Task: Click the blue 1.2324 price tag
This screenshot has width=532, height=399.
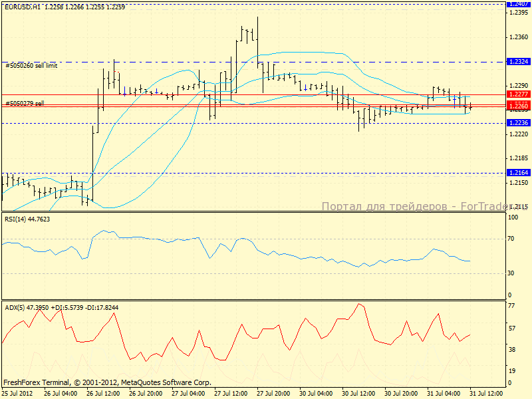Action: (517, 61)
